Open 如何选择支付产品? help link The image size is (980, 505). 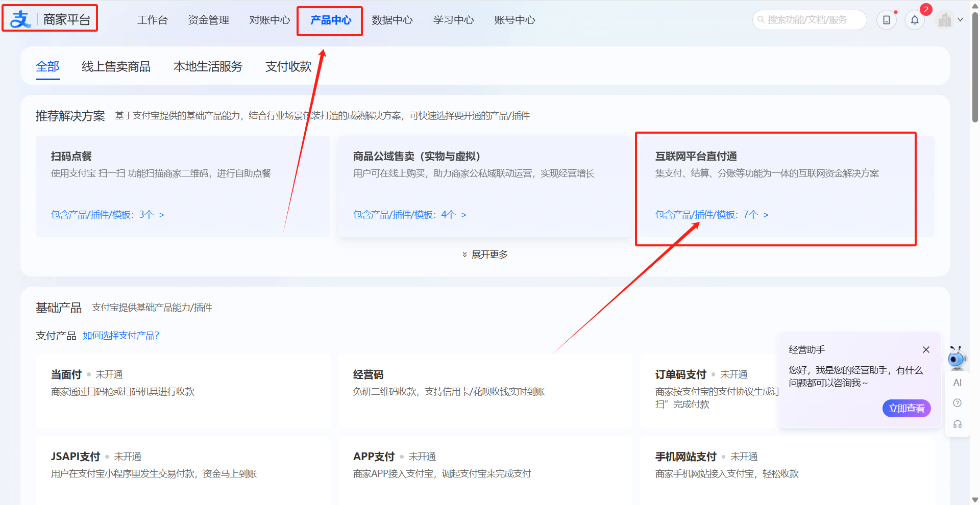(x=121, y=336)
